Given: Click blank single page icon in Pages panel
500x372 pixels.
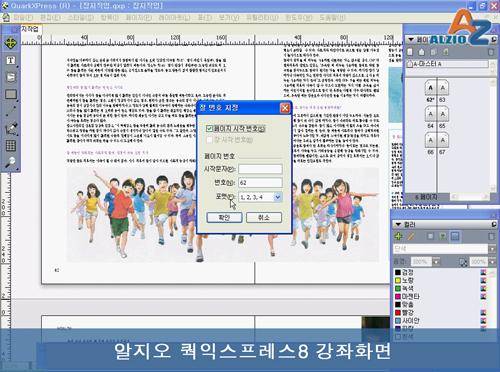Looking at the screenshot, I should point(410,52).
